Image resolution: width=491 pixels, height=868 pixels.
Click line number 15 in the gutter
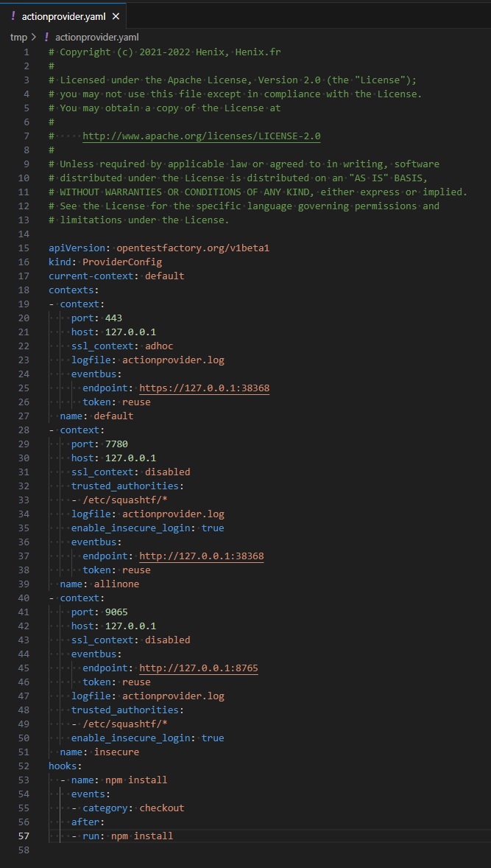point(26,248)
